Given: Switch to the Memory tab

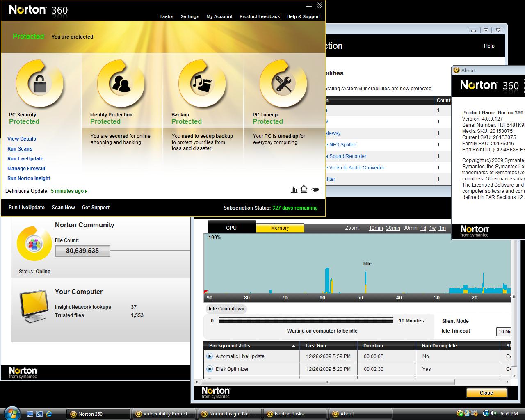Looking at the screenshot, I should tap(280, 228).
